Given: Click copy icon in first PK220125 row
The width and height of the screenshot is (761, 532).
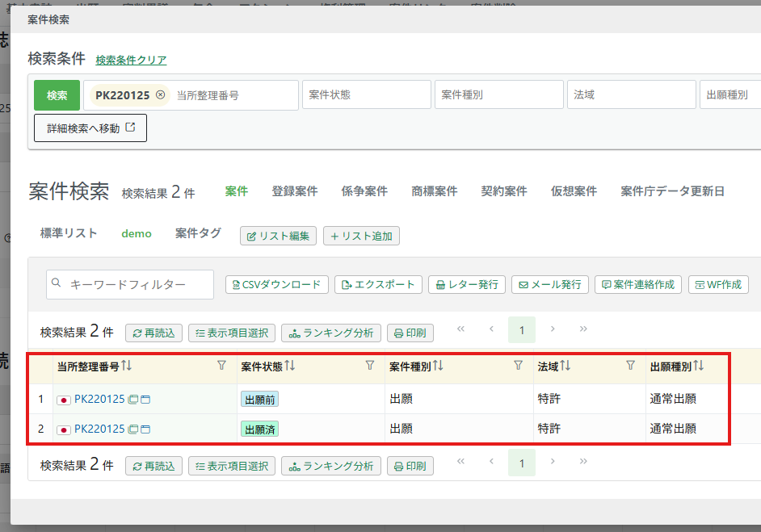Looking at the screenshot, I should pos(133,399).
